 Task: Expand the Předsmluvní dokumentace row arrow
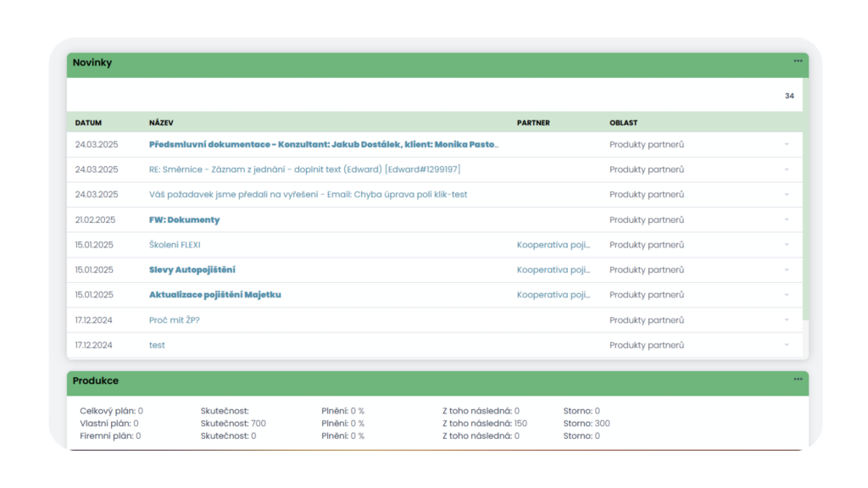point(787,145)
